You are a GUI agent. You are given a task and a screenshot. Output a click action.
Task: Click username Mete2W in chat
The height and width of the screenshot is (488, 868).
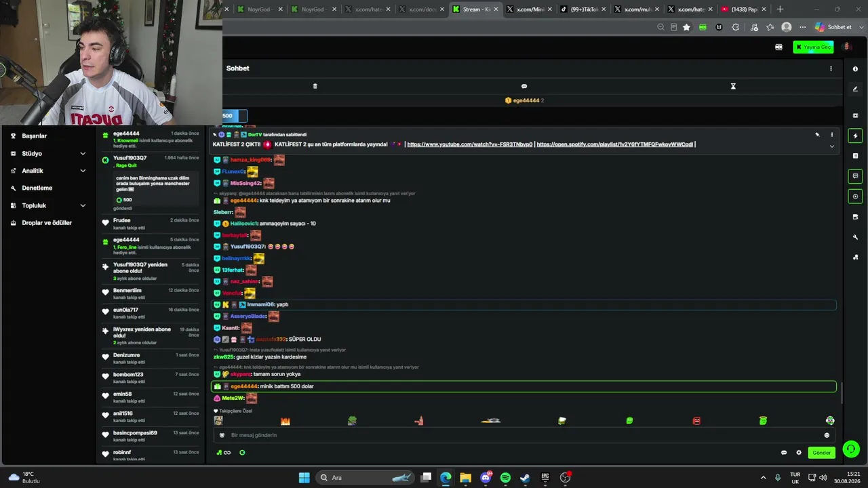(233, 398)
